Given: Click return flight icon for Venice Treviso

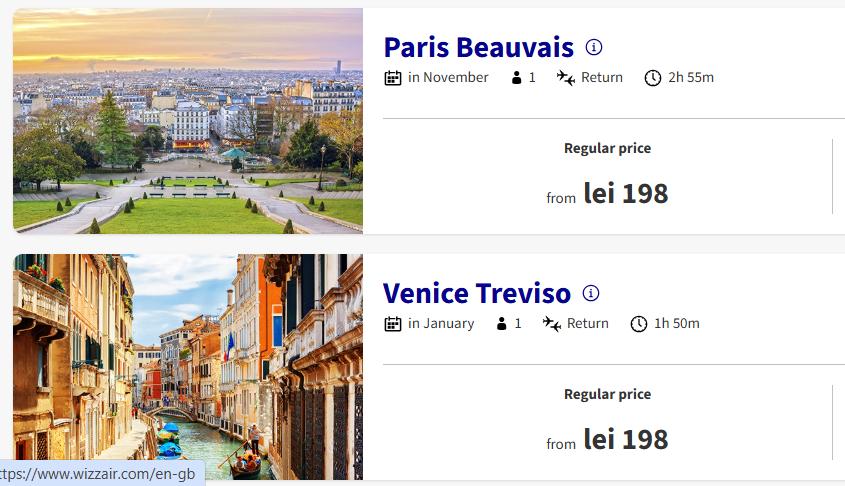Looking at the screenshot, I should tap(552, 324).
